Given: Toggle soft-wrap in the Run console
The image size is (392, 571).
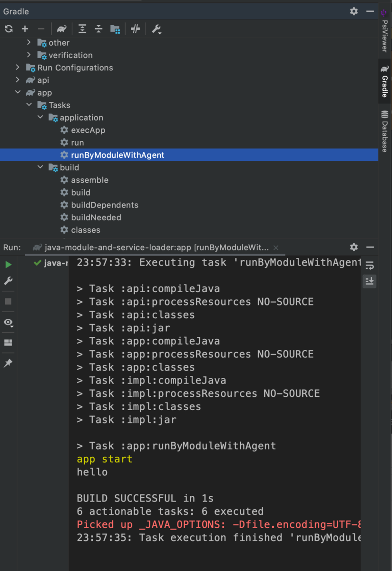Looking at the screenshot, I should 370,266.
